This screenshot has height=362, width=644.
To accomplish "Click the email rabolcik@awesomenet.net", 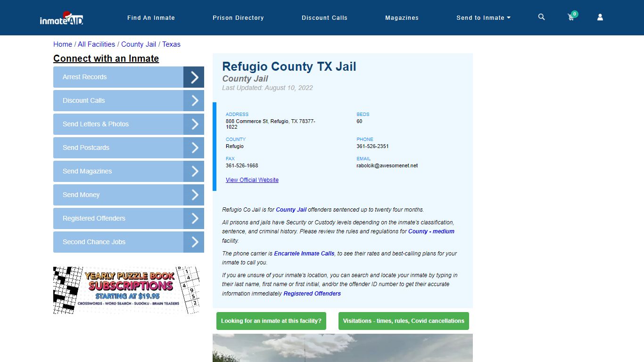I will coord(387,165).
